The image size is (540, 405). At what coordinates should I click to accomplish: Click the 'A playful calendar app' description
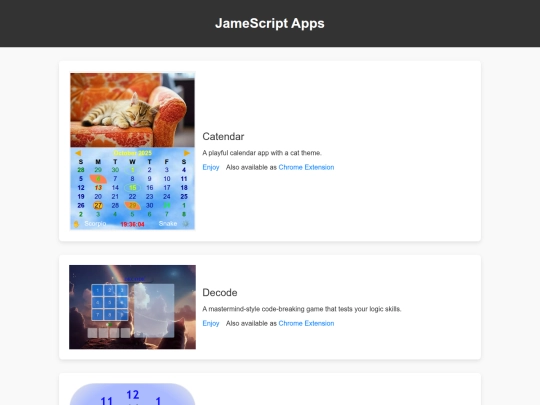[262, 153]
